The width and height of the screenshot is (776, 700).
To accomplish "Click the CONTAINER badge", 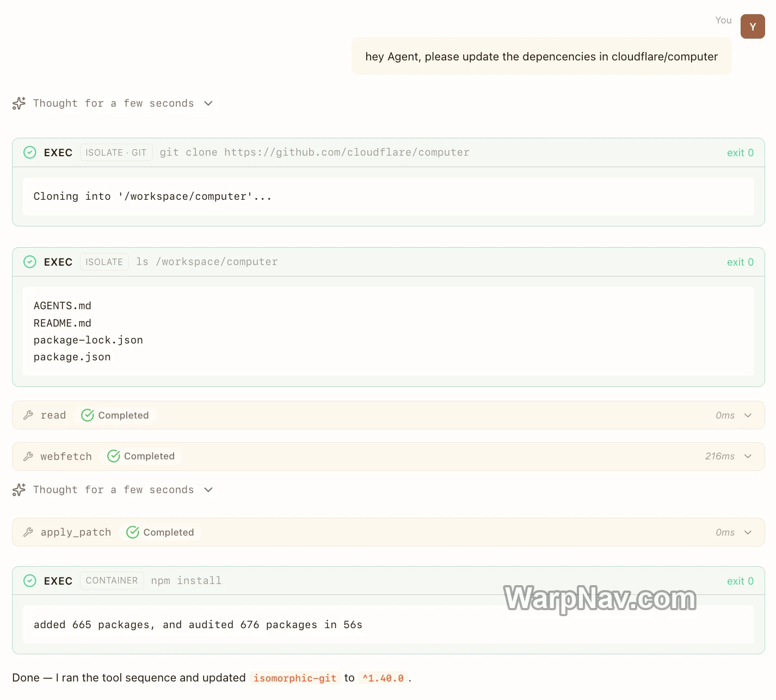I will coord(112,580).
